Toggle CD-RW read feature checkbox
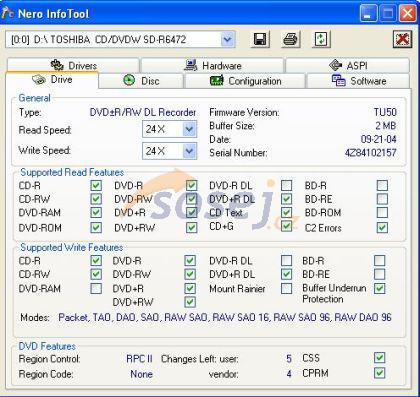Image resolution: width=420 pixels, height=397 pixels. coord(96,199)
